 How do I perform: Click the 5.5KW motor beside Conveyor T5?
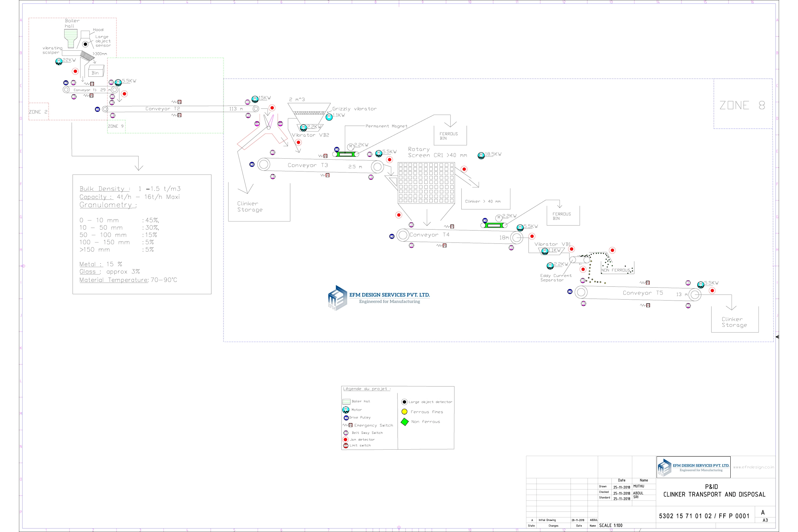point(700,285)
